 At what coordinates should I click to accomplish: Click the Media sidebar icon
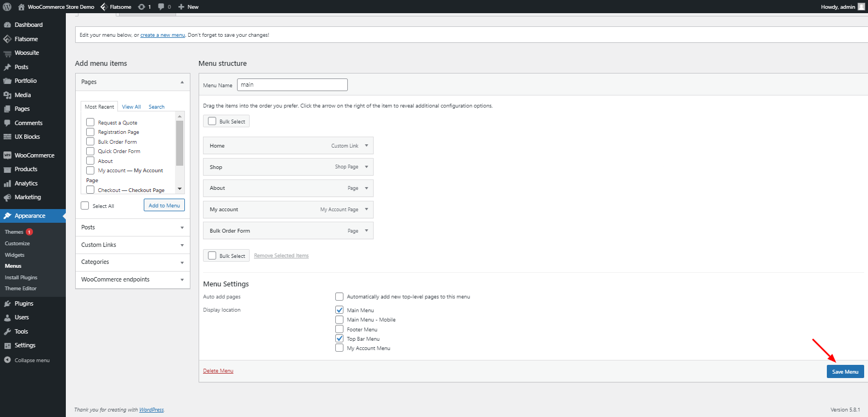click(7, 95)
